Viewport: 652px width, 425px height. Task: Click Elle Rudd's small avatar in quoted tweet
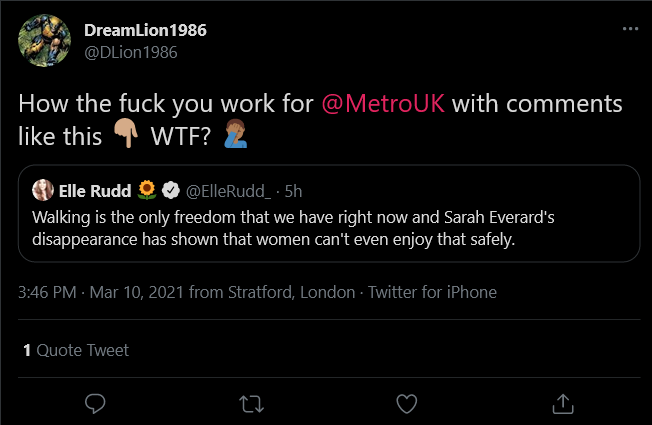click(43, 190)
